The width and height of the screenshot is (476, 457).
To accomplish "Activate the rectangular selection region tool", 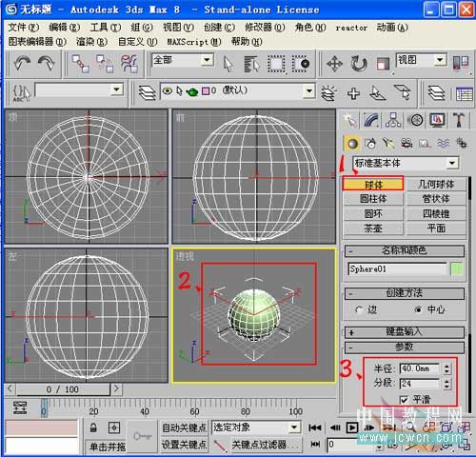I will click(277, 64).
